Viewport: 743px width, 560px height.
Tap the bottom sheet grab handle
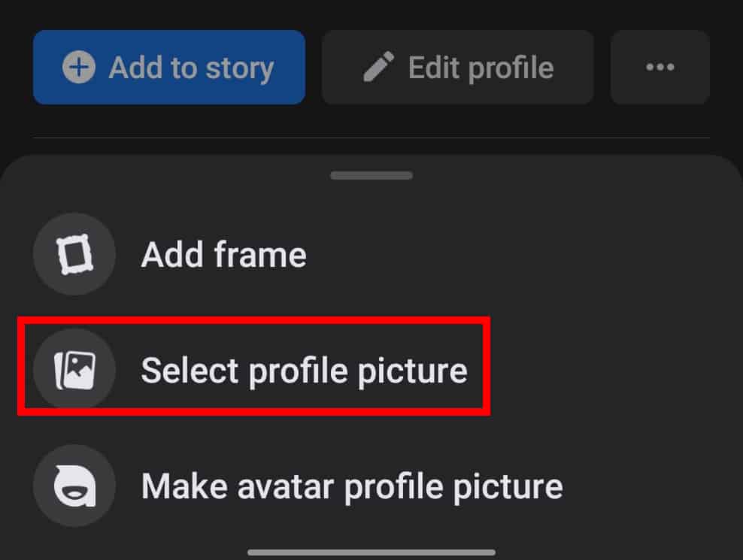[371, 175]
